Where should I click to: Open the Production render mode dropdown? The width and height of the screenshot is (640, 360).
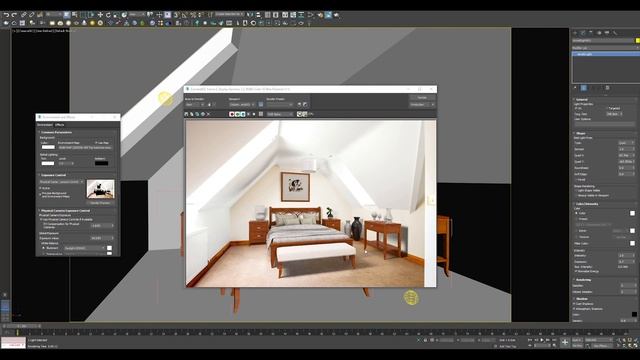pos(422,104)
